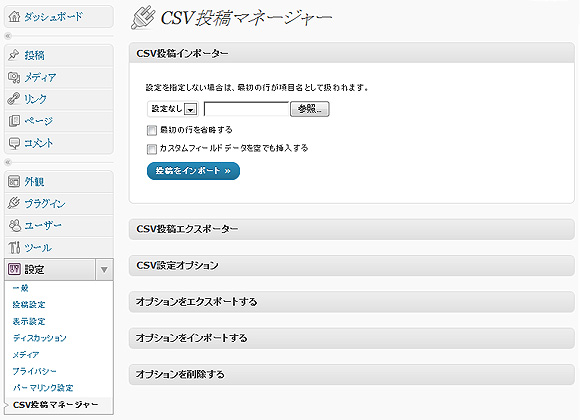Go to パーマリンク設定 submenu link
The width and height of the screenshot is (580, 420).
coord(43,388)
